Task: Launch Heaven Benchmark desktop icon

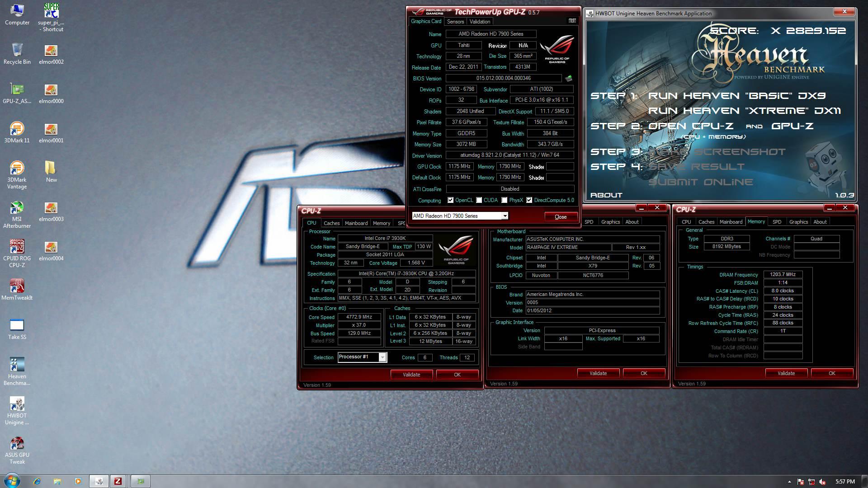Action: pyautogui.click(x=17, y=371)
